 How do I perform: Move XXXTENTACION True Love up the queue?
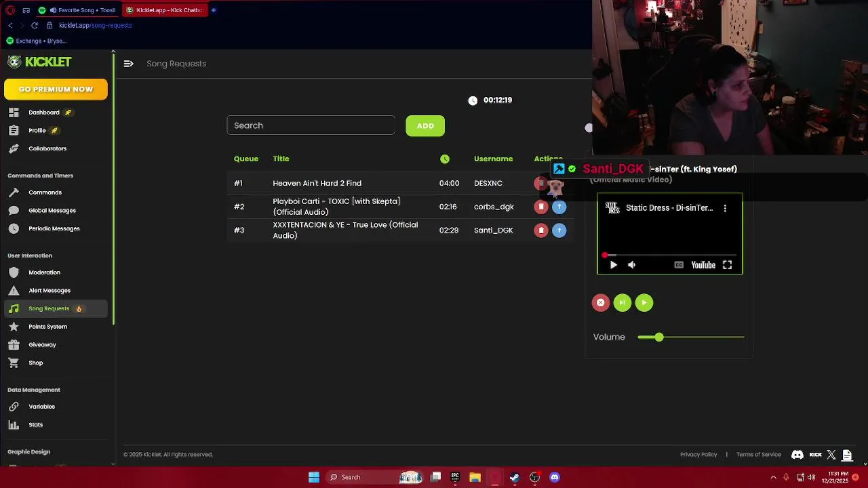point(559,230)
